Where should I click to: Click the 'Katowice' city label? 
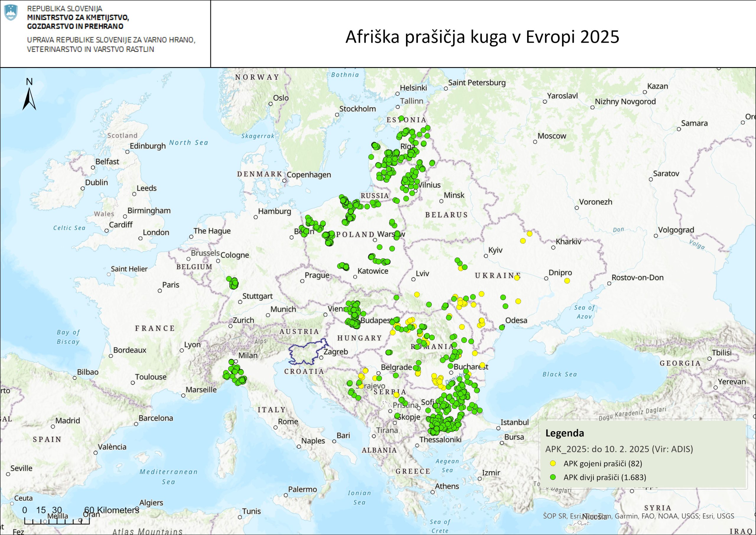373,271
